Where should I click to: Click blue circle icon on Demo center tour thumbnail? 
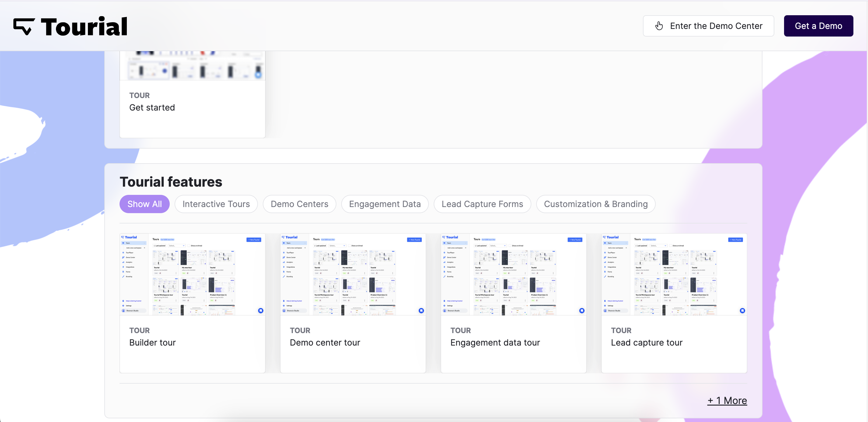[421, 310]
